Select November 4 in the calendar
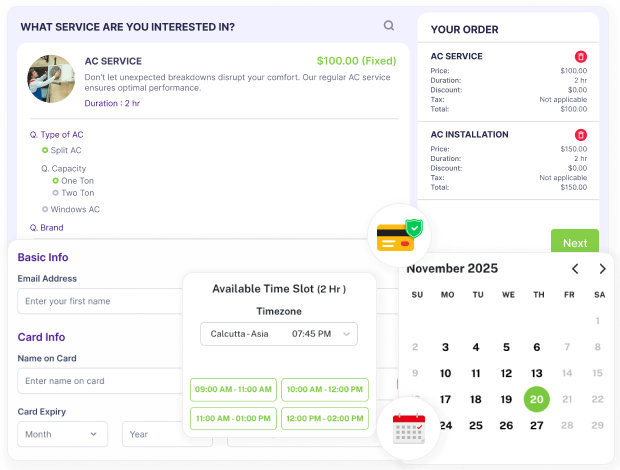 (x=476, y=347)
